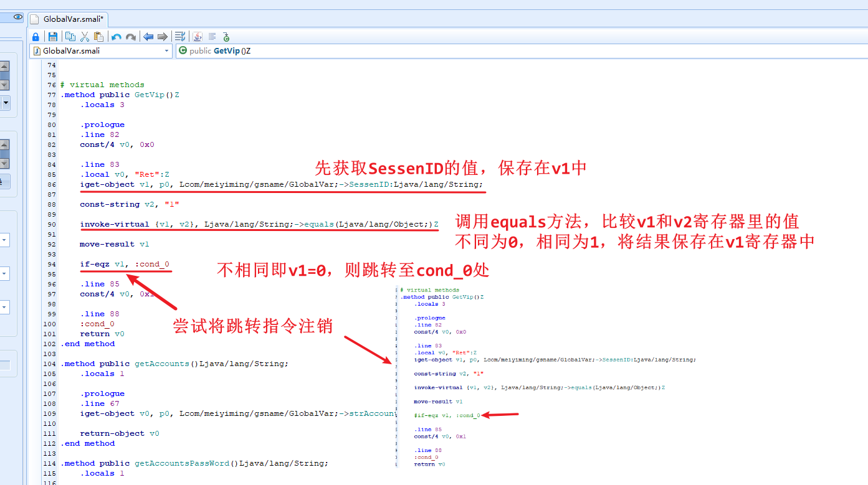Click the ':cond_0' label on line 100

[97, 324]
